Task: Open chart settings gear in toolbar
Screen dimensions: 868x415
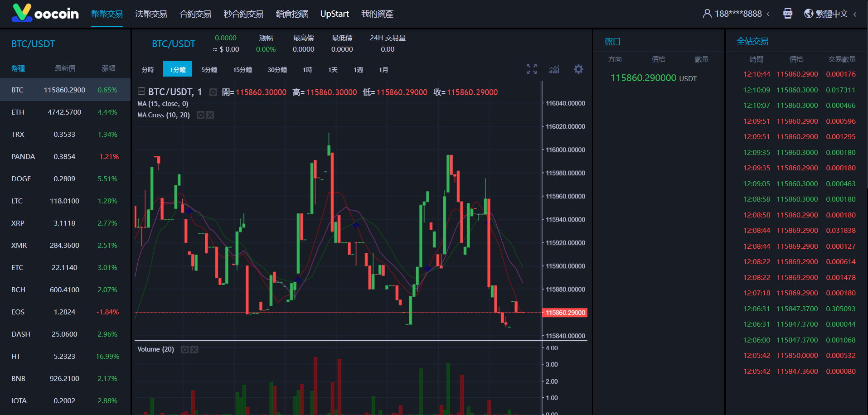Action: pos(578,69)
